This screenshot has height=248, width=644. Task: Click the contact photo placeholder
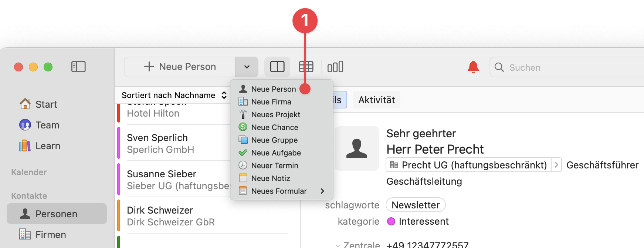pyautogui.click(x=357, y=148)
